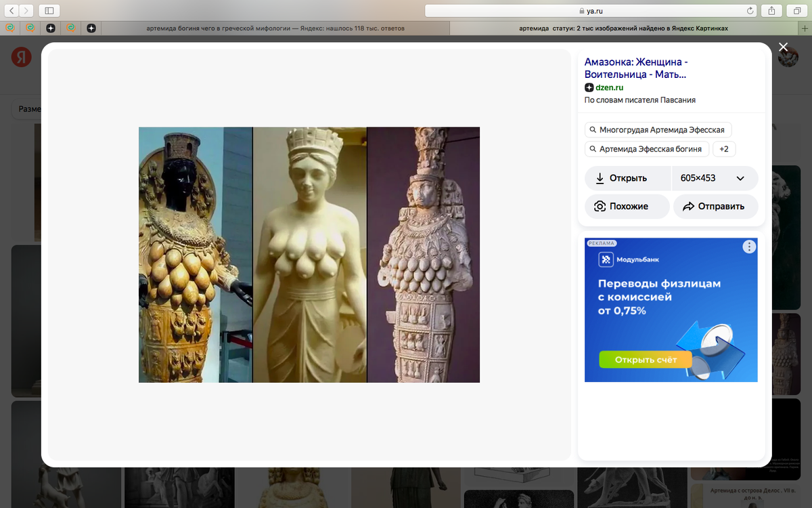Viewport: 812px width, 508px height.
Task: Expand the 605×453 size dropdown
Action: [x=715, y=178]
